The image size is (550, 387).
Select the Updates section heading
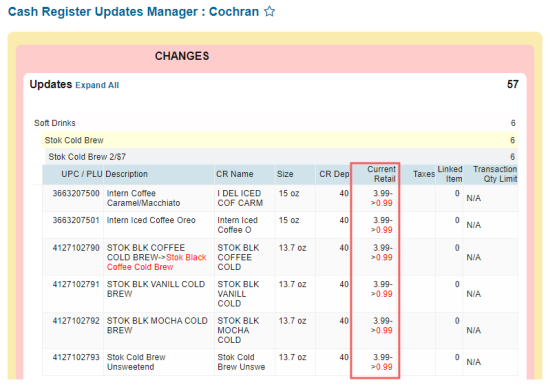pos(51,84)
